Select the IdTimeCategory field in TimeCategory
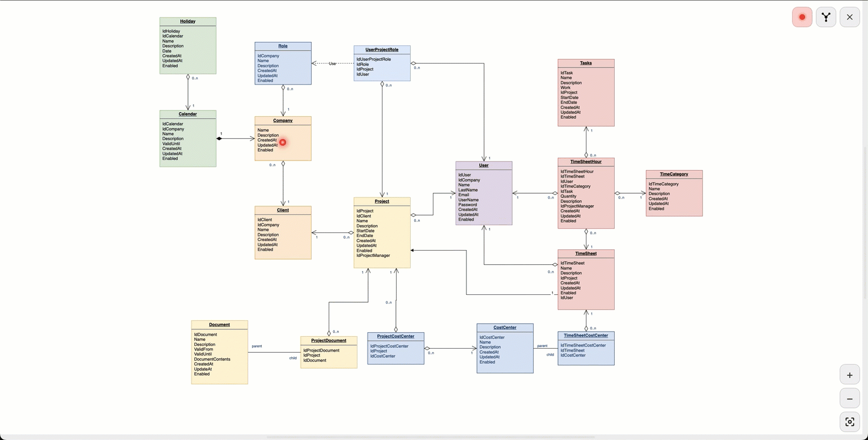 point(663,184)
